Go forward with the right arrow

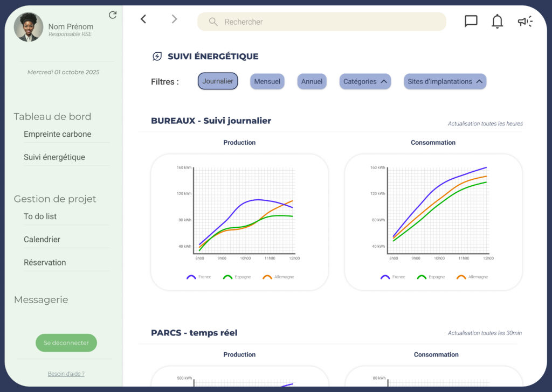pos(174,19)
